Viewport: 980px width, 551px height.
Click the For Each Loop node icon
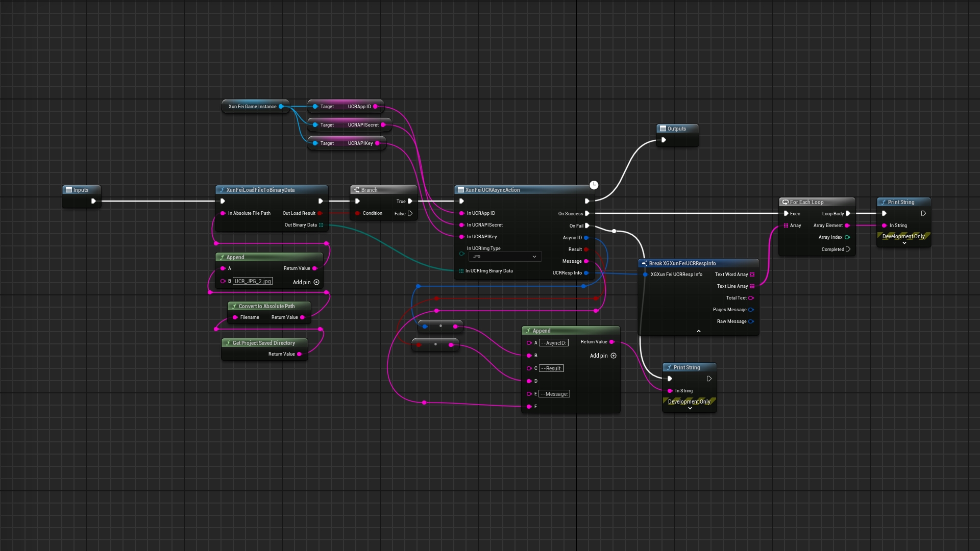point(786,202)
